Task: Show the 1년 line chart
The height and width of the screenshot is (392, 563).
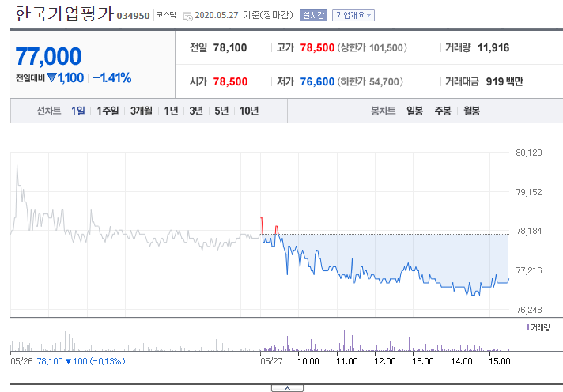Action: pos(171,111)
